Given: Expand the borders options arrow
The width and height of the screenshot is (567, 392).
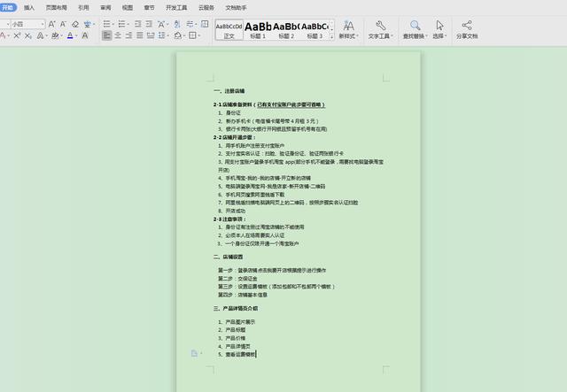Looking at the screenshot, I should 198,35.
